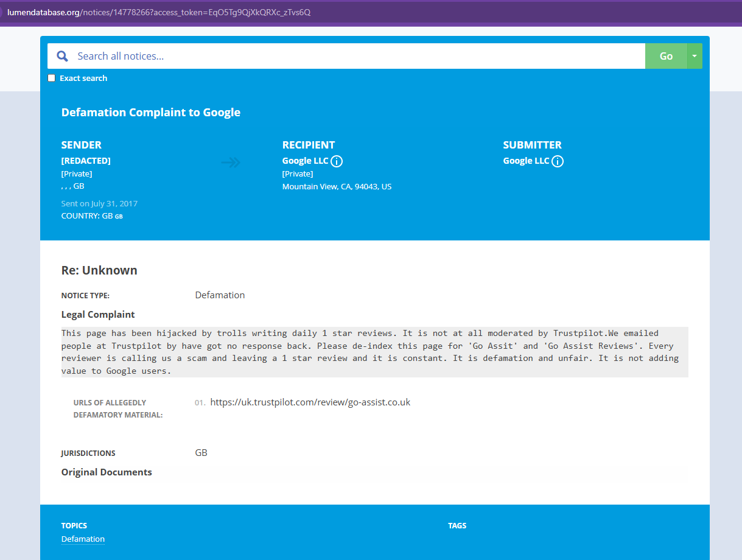Click the TAGS heading in footer
742x560 pixels.
coord(457,525)
